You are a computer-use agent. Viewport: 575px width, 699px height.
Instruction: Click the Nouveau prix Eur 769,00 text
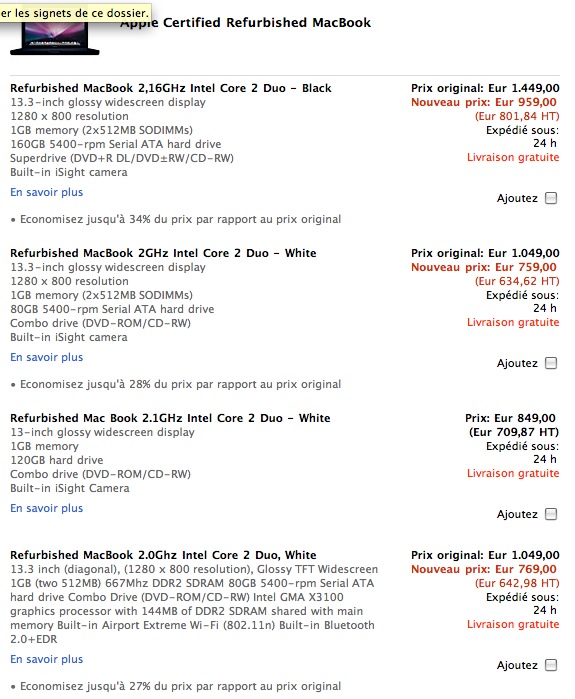pyautogui.click(x=484, y=569)
